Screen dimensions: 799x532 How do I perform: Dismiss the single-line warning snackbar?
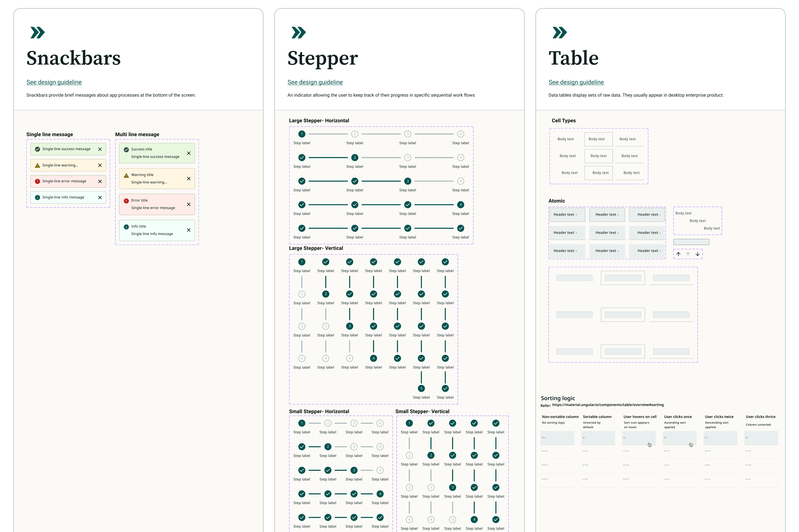(100, 165)
